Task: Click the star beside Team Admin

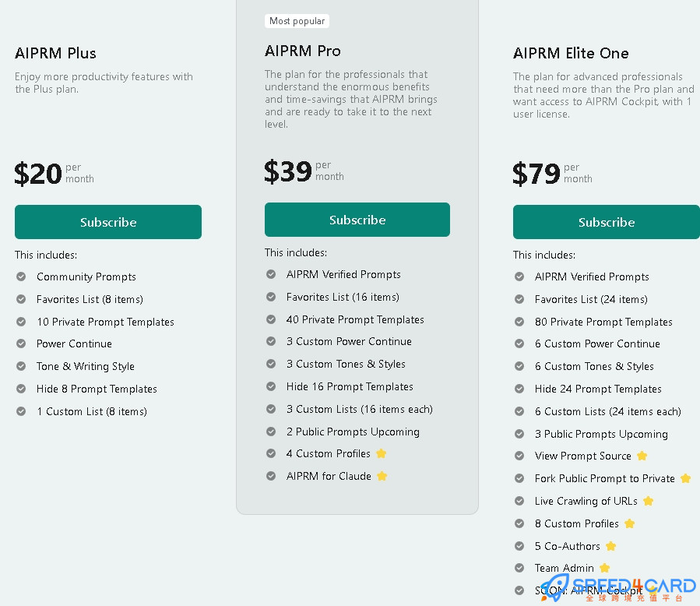Action: [x=604, y=568]
